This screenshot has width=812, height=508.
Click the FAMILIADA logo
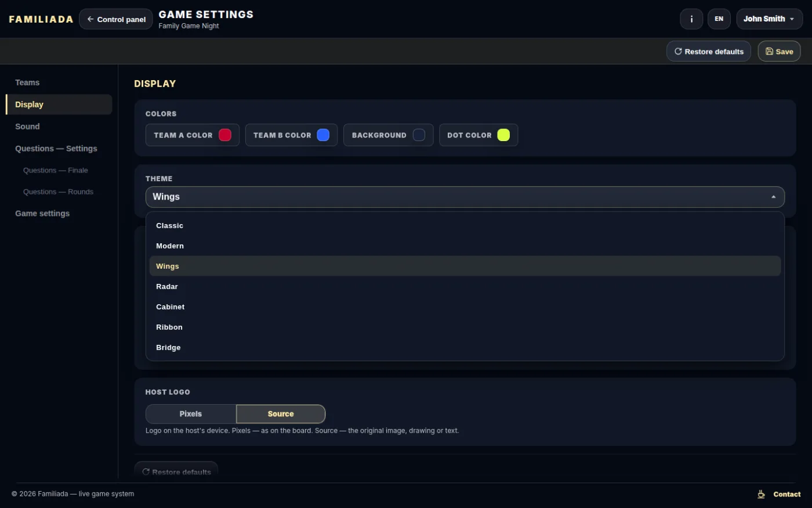[41, 19]
